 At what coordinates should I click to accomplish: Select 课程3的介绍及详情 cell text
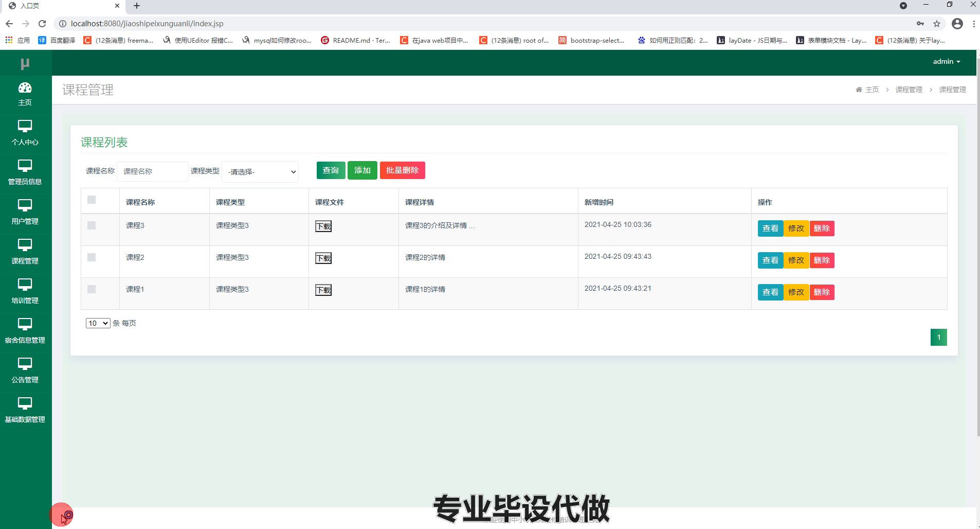[440, 225]
